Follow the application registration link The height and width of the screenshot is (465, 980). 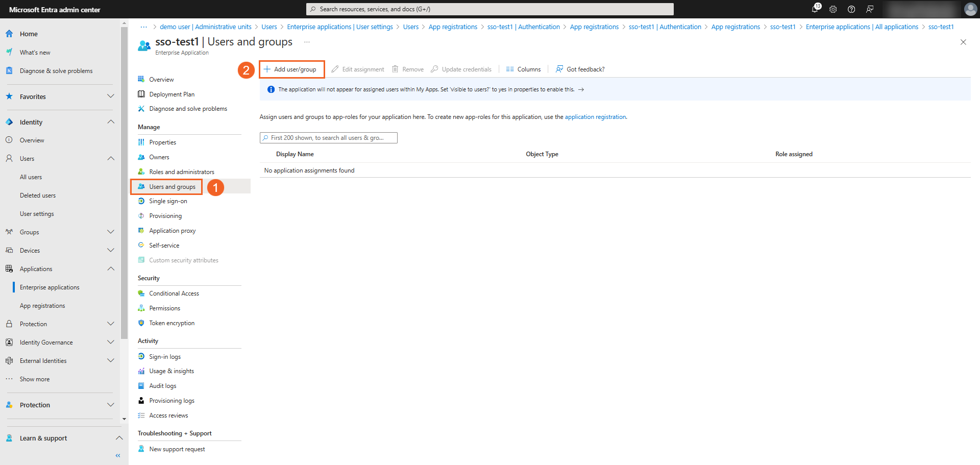pos(595,117)
